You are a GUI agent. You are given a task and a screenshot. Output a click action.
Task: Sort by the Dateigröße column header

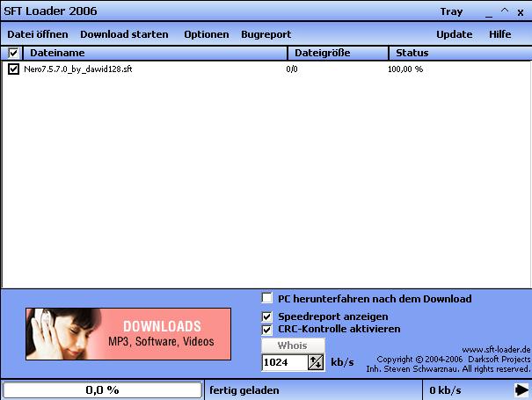click(338, 53)
